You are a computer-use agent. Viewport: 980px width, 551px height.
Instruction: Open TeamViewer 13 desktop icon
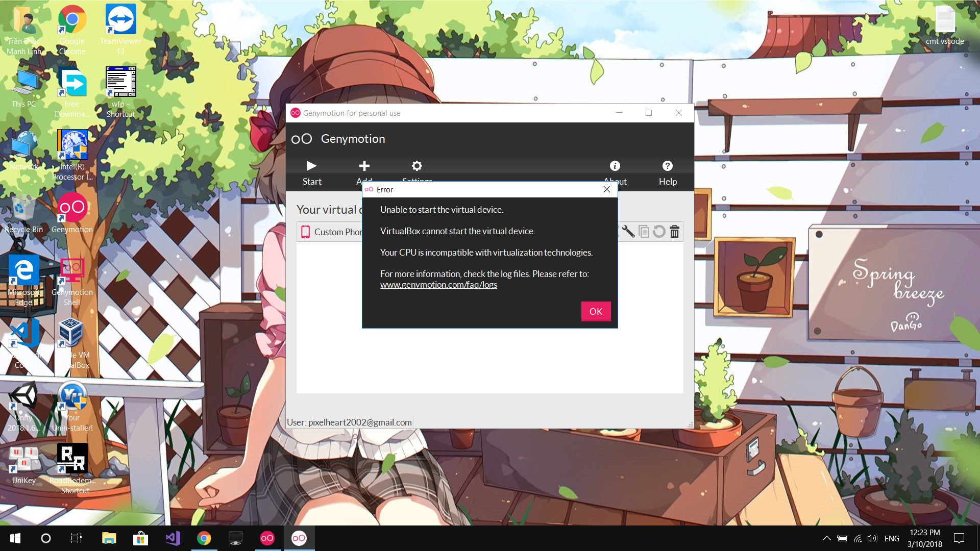[x=120, y=30]
